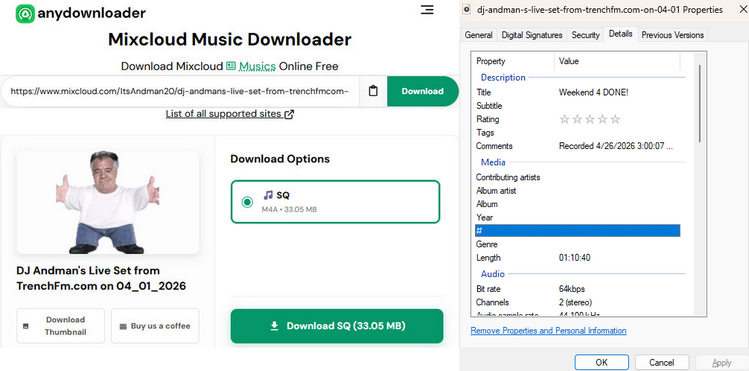Click the Subtitle property row
The image size is (749, 371).
click(x=578, y=106)
